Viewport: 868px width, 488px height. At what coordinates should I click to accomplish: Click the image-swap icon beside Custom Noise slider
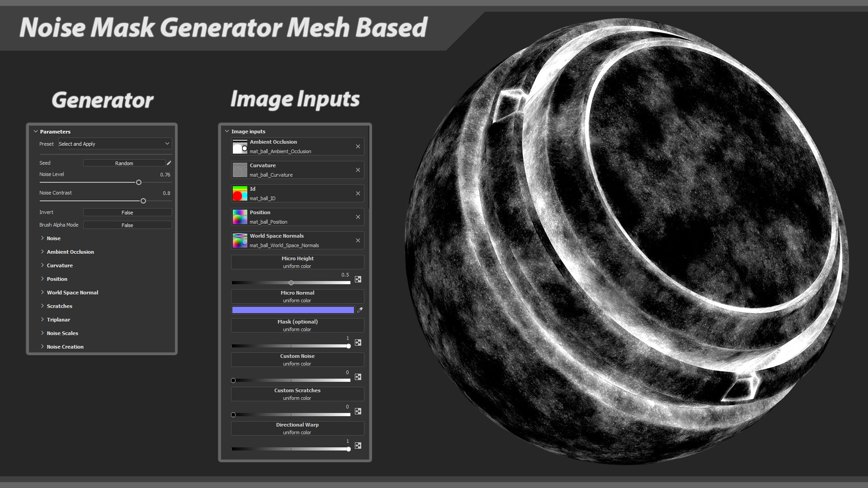tap(358, 377)
